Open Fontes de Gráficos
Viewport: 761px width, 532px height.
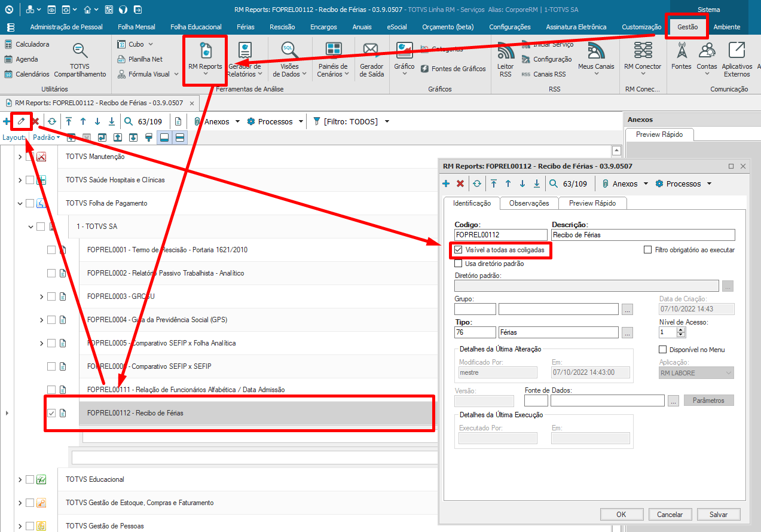click(x=453, y=69)
